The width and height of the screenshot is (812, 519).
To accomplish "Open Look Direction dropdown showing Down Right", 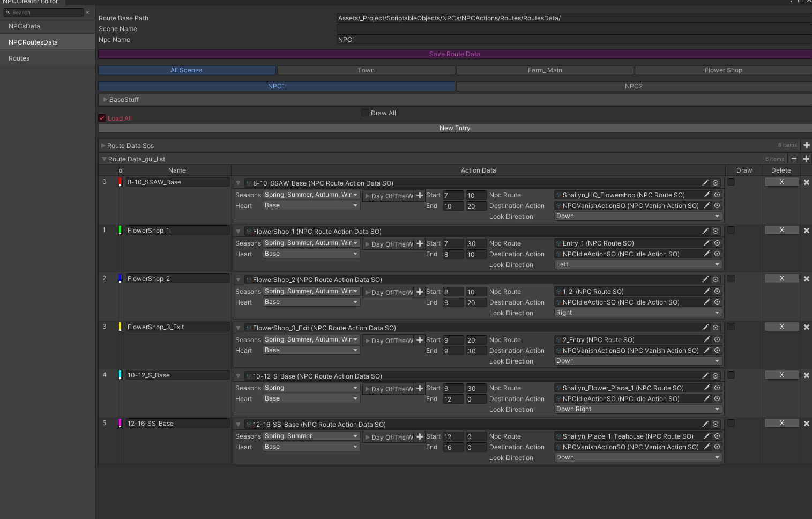I will tap(638, 409).
